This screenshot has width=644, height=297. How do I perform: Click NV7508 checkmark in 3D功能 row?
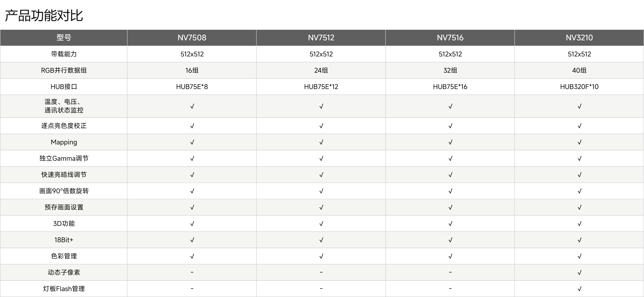click(x=192, y=224)
